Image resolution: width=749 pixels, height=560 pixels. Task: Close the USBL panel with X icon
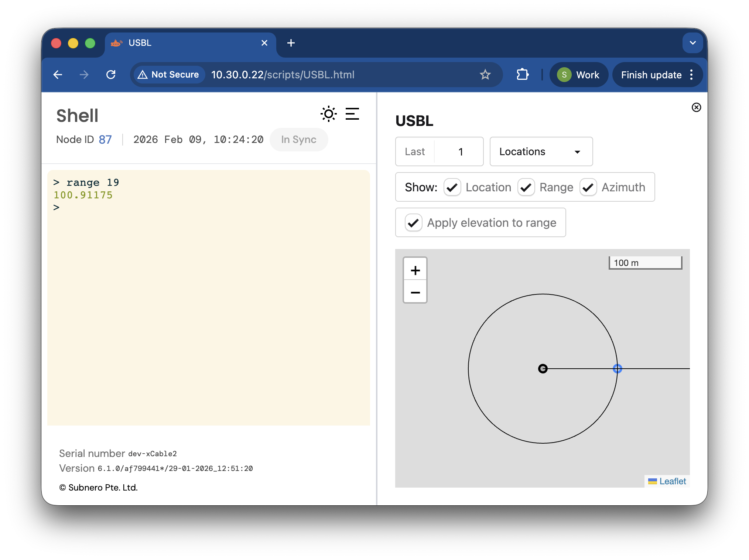[696, 107]
